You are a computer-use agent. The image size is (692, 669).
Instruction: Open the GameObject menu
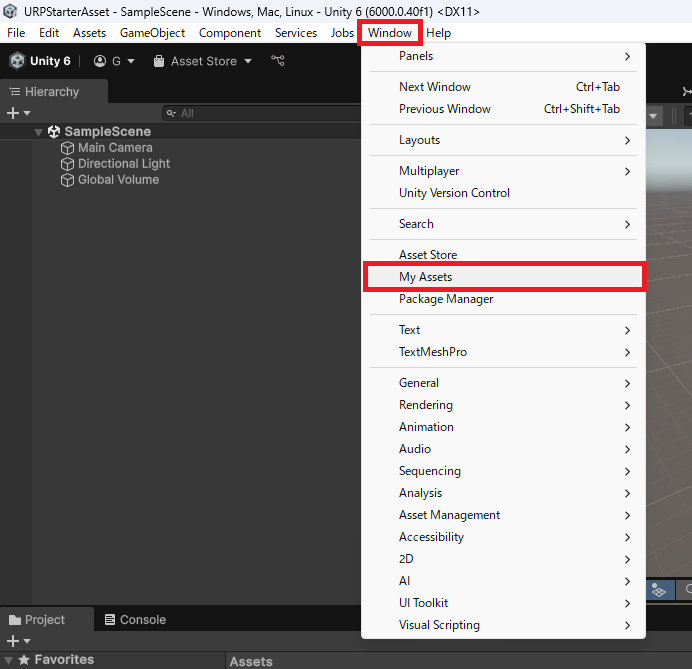click(152, 33)
